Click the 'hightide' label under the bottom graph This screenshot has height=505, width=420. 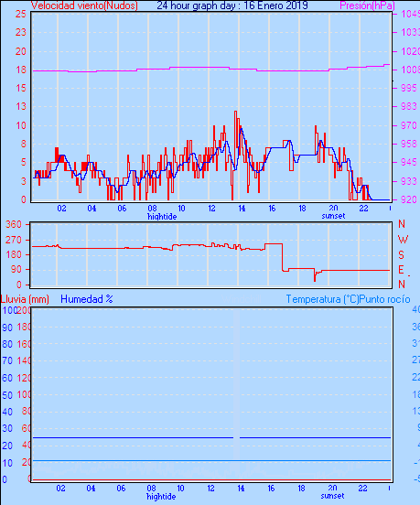161,497
